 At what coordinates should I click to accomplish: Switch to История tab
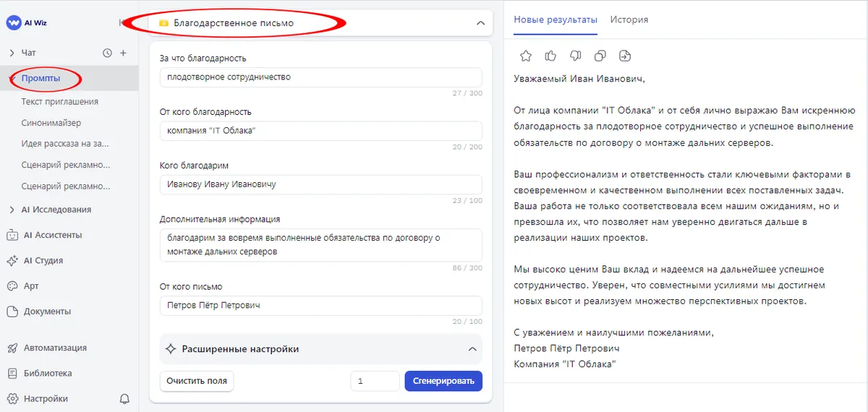629,20
